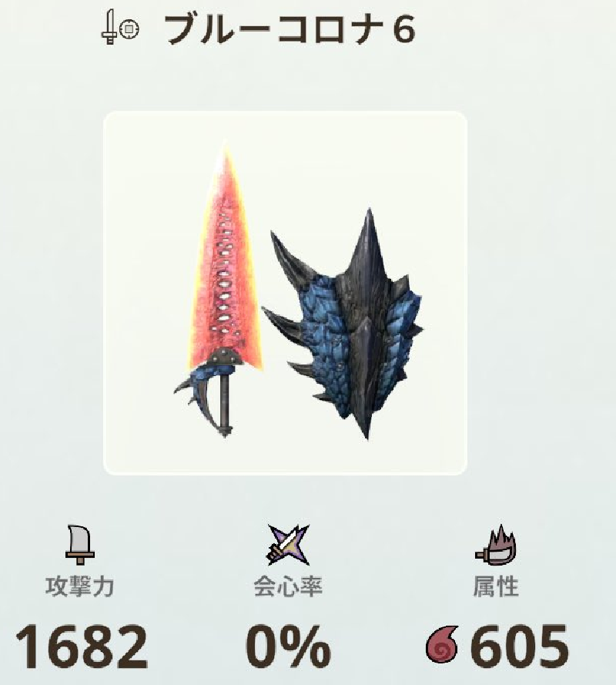Click the attack power blade icon
Screen dimensions: 616x685
click(x=80, y=544)
